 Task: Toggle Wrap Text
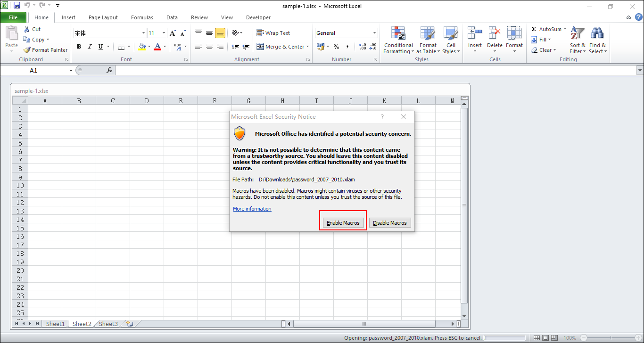273,33
